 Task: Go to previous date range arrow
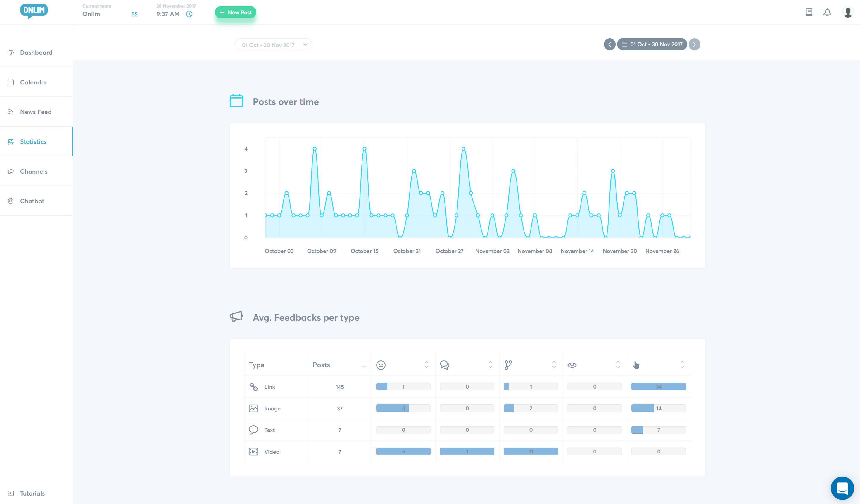(609, 44)
